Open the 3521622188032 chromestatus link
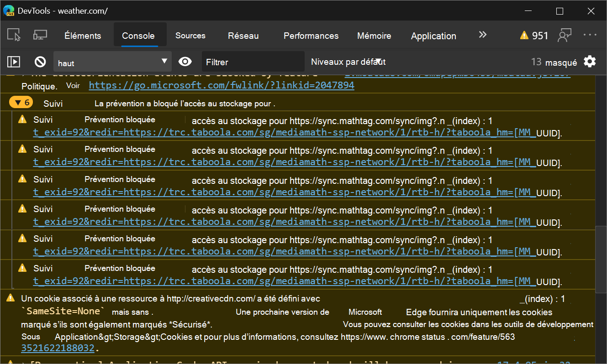 58,348
